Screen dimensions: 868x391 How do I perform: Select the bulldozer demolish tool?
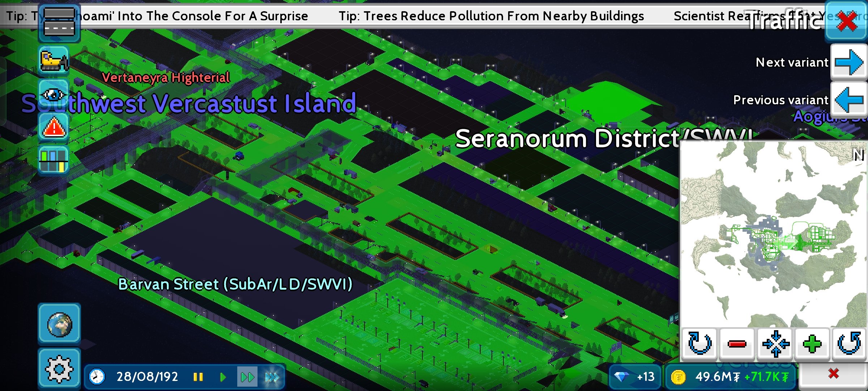pos(54,60)
